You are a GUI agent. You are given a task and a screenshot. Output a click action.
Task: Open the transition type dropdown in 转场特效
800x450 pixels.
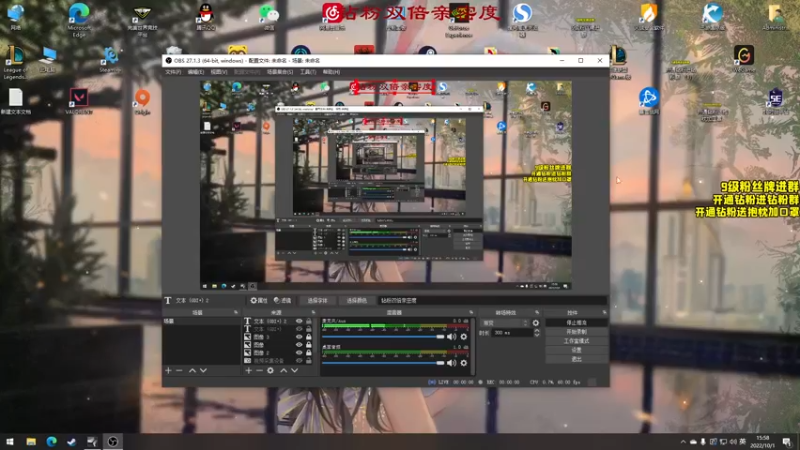tap(506, 323)
